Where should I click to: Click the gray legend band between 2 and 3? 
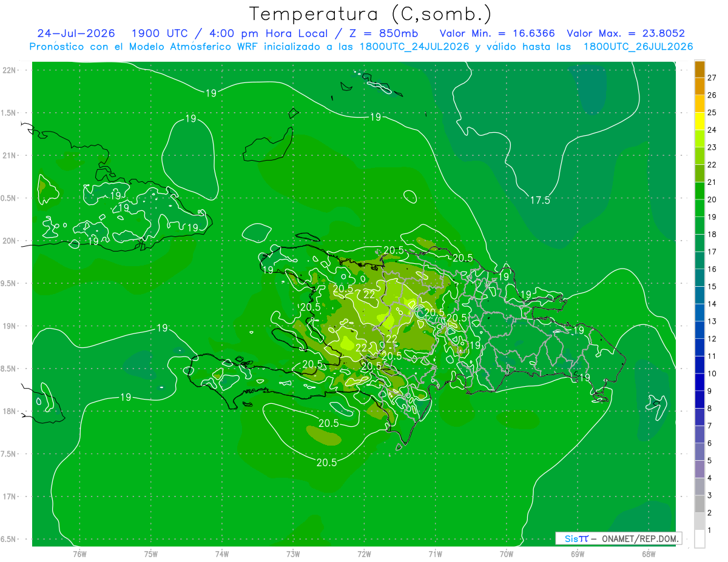pos(699,504)
